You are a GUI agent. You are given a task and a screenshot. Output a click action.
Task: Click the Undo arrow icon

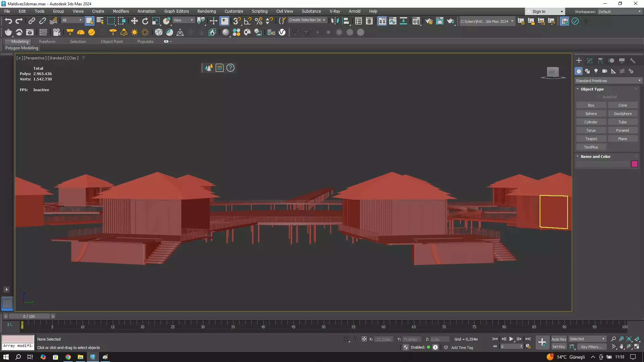pyautogui.click(x=8, y=21)
